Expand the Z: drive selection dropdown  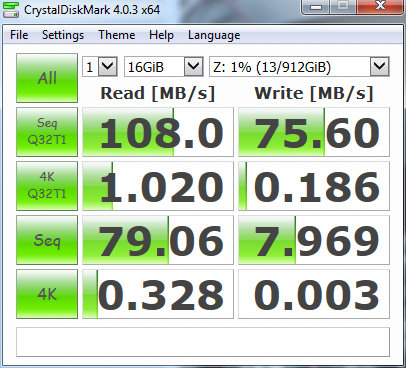point(299,67)
